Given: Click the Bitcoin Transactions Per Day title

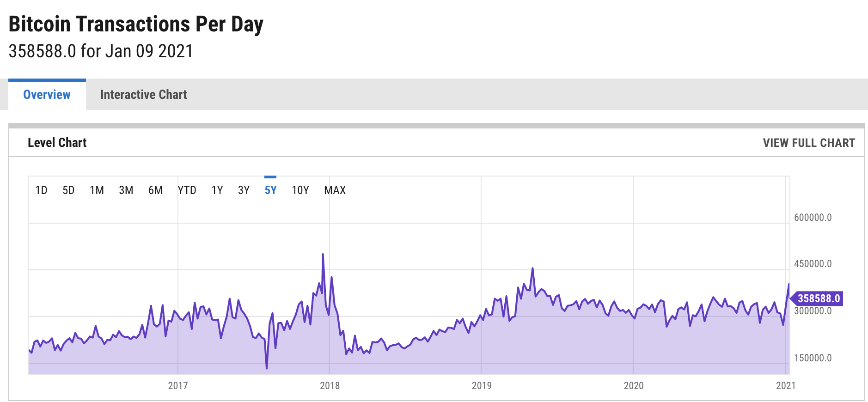Looking at the screenshot, I should tap(136, 24).
